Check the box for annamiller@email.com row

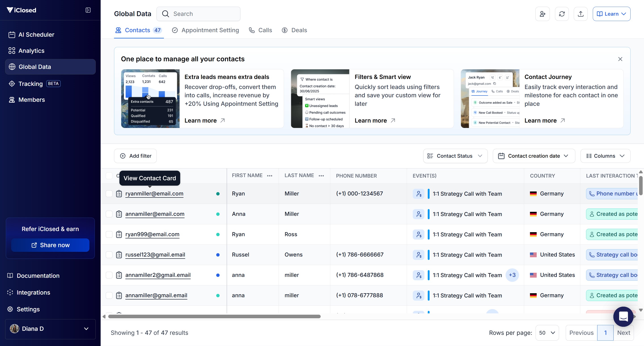(109, 214)
